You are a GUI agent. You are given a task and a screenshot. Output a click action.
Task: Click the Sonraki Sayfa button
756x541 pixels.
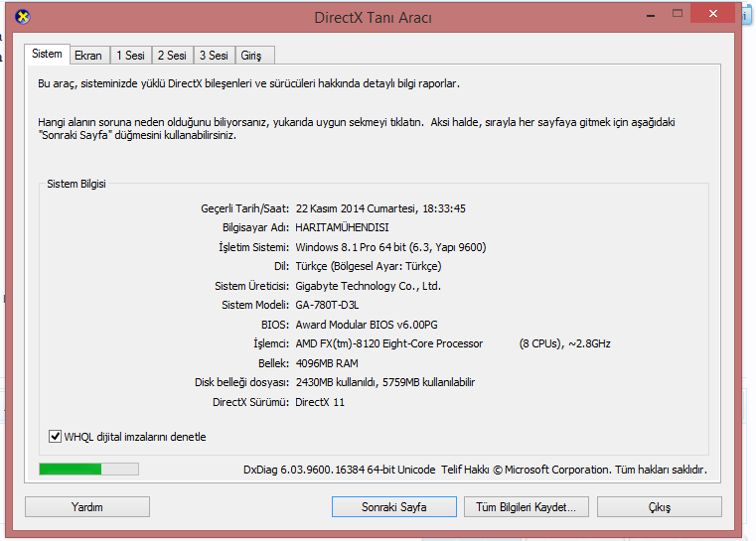[394, 507]
